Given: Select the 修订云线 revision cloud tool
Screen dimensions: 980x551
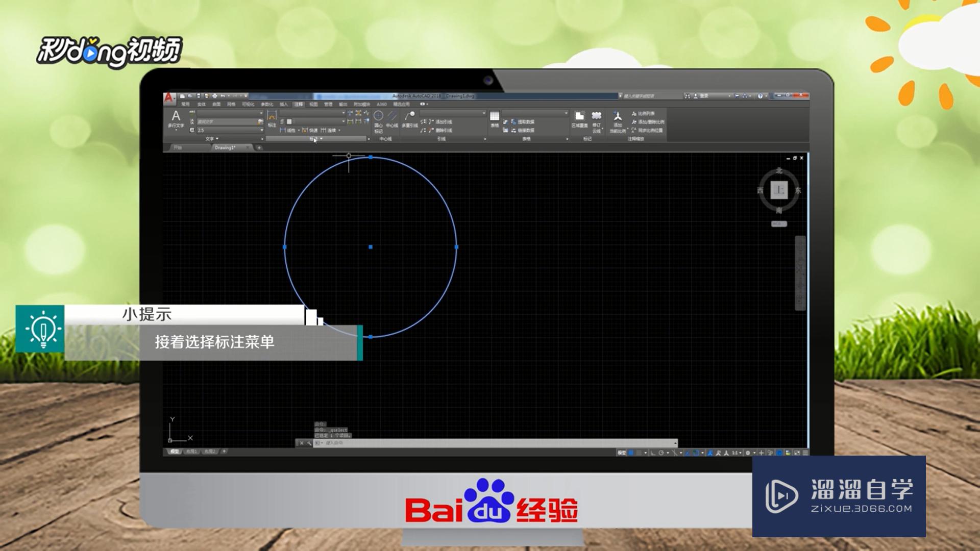Looking at the screenshot, I should tap(597, 121).
